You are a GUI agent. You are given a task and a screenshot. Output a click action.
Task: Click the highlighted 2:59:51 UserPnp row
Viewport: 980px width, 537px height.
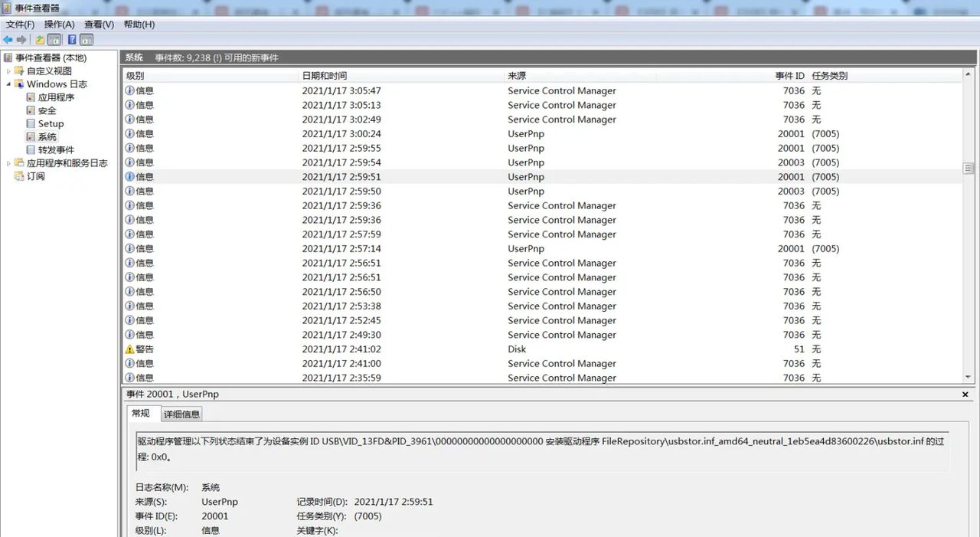point(542,177)
